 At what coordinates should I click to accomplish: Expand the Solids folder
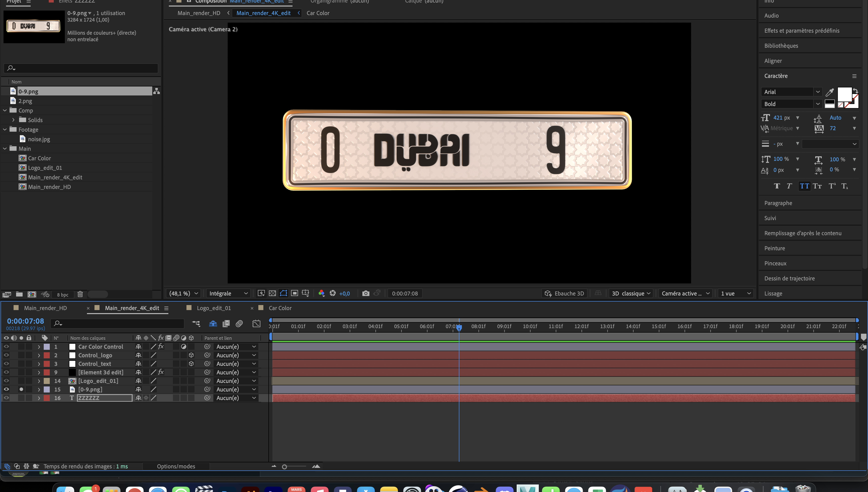13,120
